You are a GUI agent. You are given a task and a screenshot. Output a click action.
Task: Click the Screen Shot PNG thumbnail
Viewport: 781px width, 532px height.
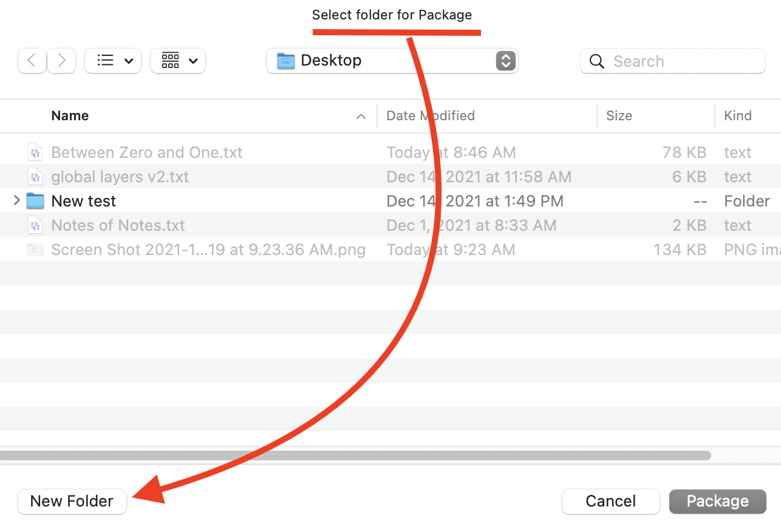click(x=35, y=250)
